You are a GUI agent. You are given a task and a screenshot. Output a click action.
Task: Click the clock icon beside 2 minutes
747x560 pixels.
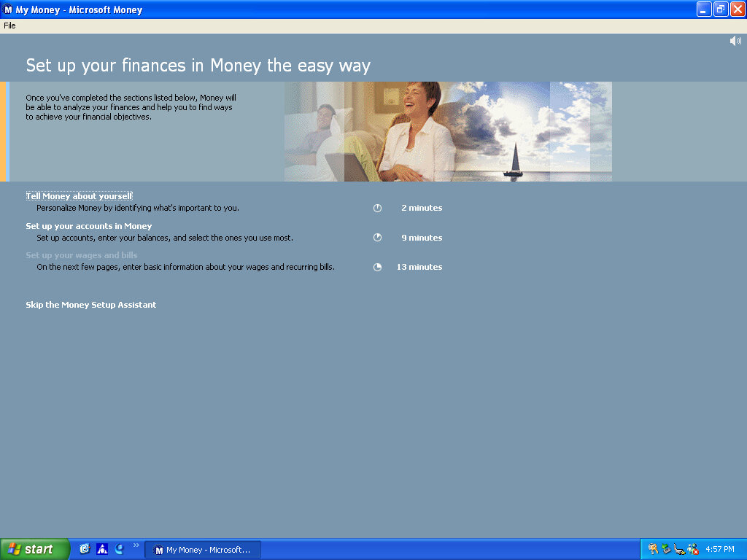click(x=378, y=209)
